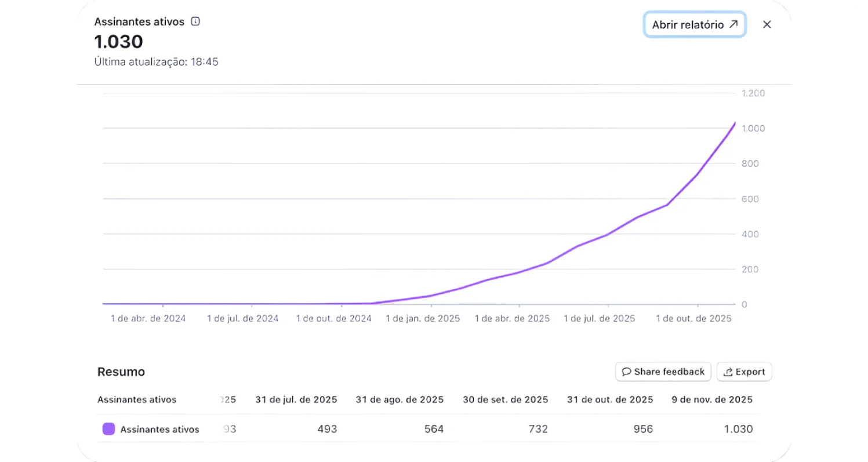
Task: Select the 31 de jul. de 2025 column header
Action: [296, 399]
